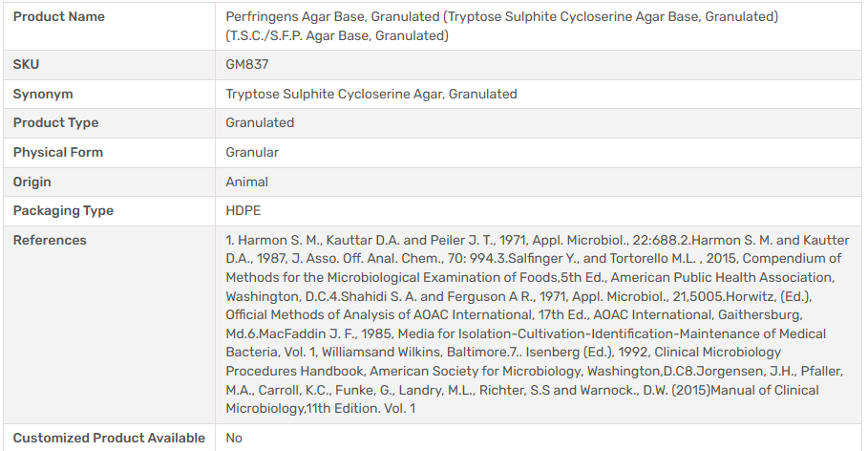Select the HDPE packaging value
The image size is (868, 451).
(243, 211)
